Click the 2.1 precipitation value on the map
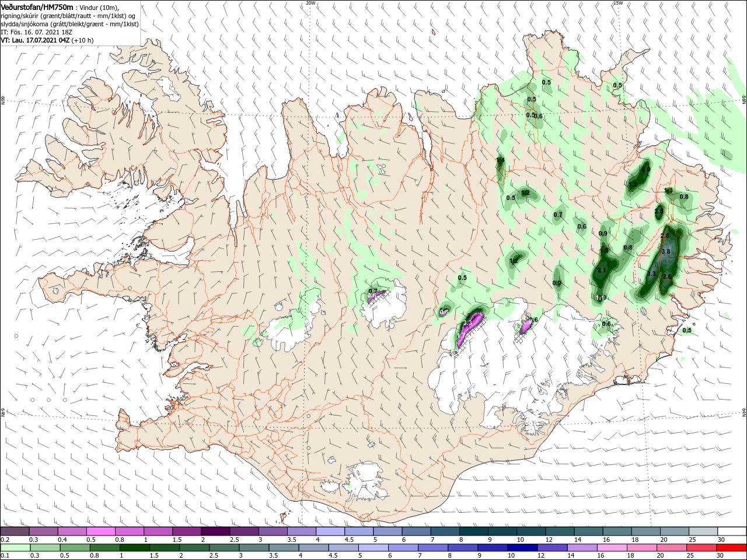 (x=602, y=270)
